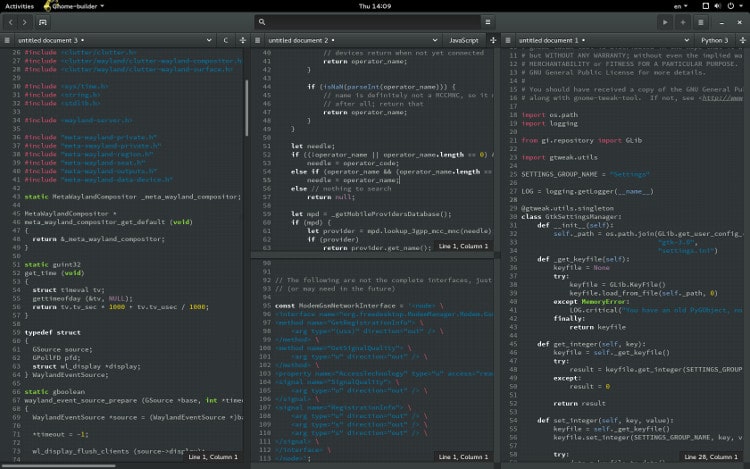Click 'def get_integer(self, key):' line
Viewport: 750px width, 469px height.
[592, 344]
